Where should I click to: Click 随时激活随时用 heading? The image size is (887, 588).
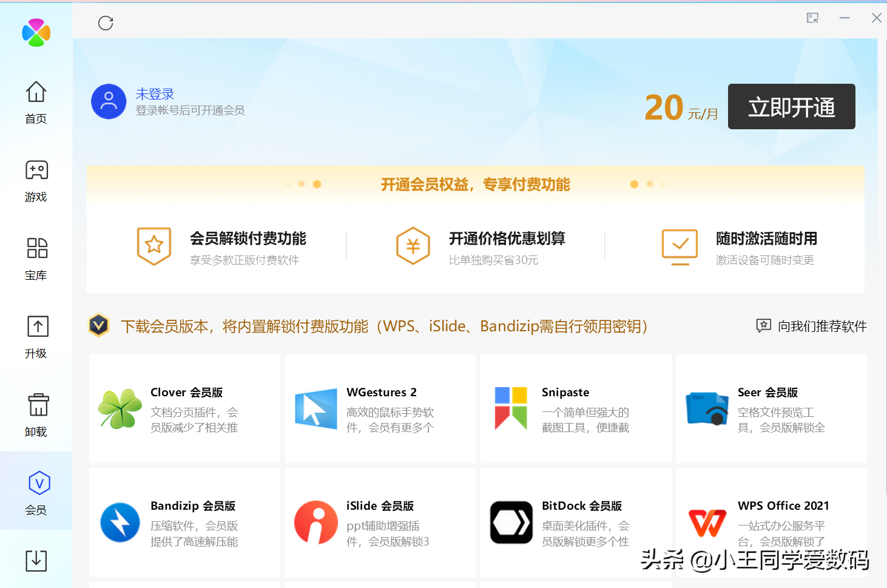point(766,238)
